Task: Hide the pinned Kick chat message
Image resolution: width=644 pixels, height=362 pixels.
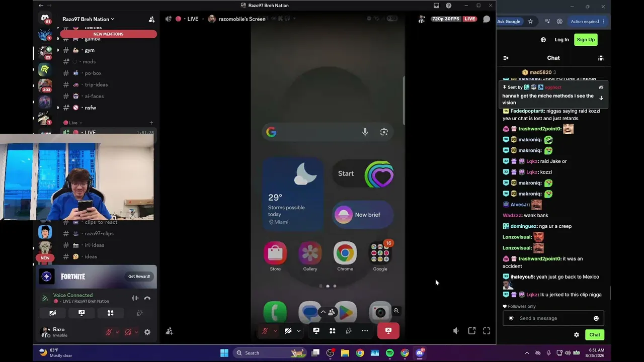Action: tap(601, 87)
